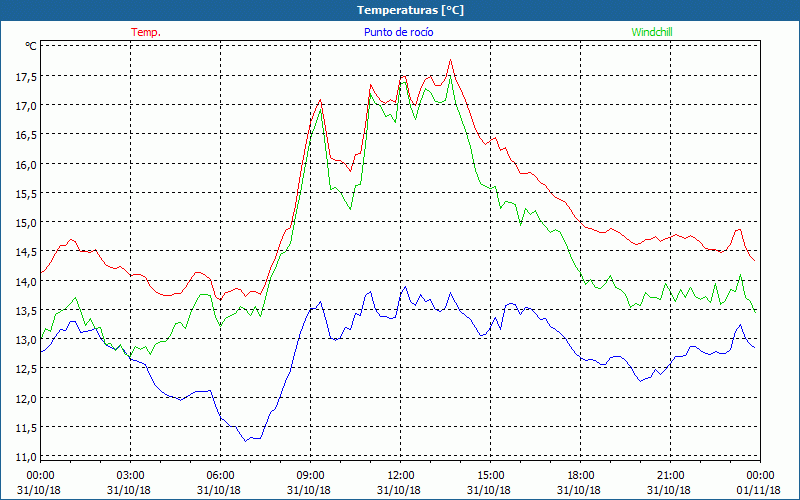
Task: Click the 03:00 time axis label
Action: click(x=131, y=476)
